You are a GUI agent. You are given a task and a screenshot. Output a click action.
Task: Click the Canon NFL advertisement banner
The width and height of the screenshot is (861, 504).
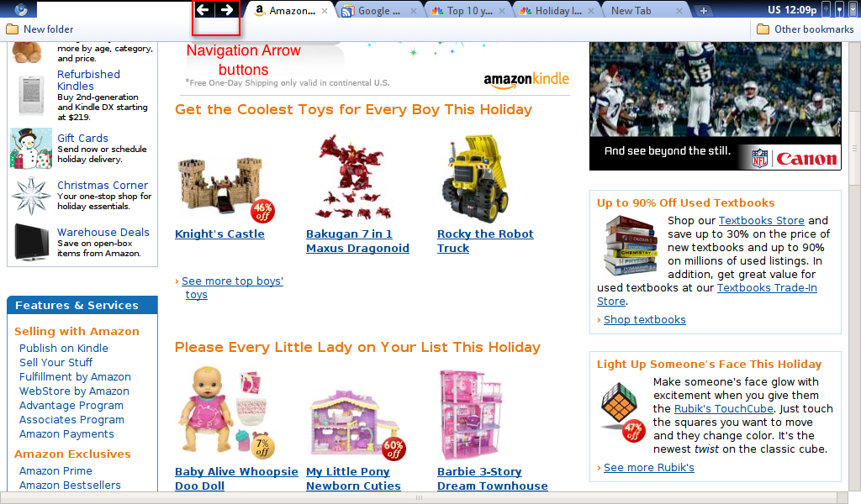click(x=715, y=107)
